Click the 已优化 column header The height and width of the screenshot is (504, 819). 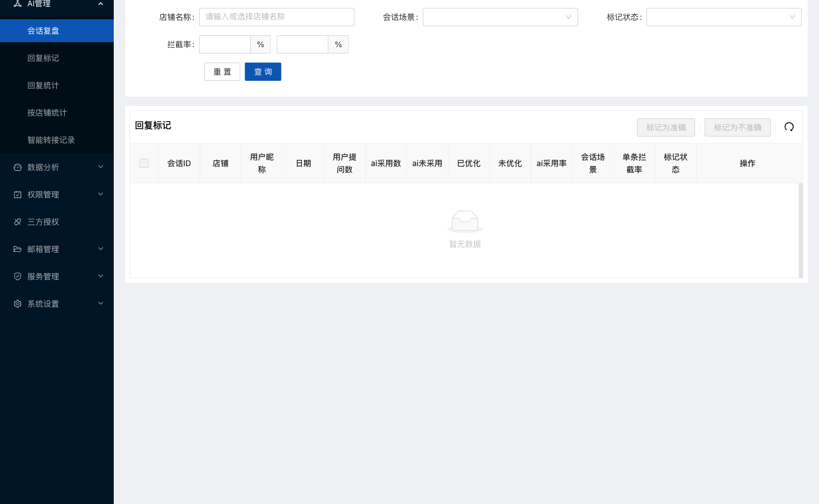click(x=469, y=163)
